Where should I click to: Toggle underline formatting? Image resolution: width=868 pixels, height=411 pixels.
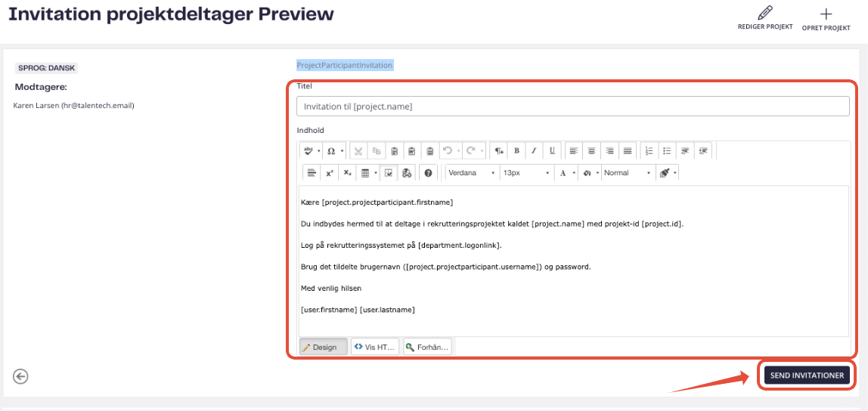(x=552, y=150)
